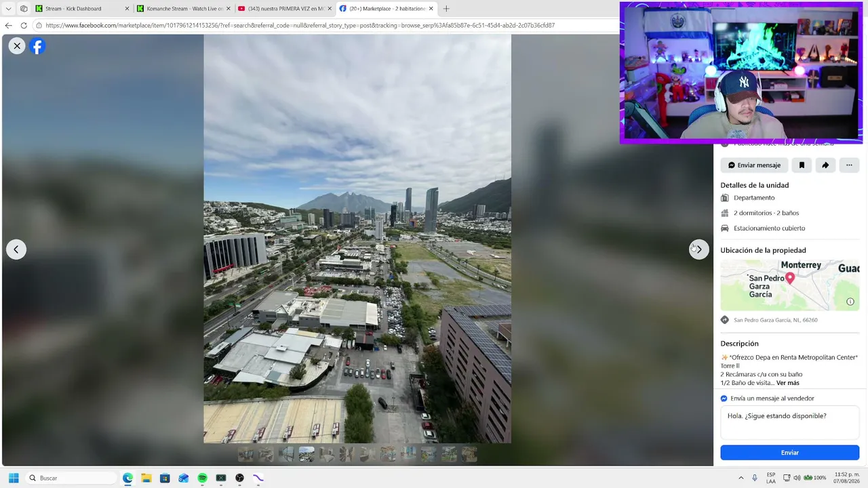Switch to the Stream - Kick Dashboard tab
868x488 pixels.
(81, 9)
